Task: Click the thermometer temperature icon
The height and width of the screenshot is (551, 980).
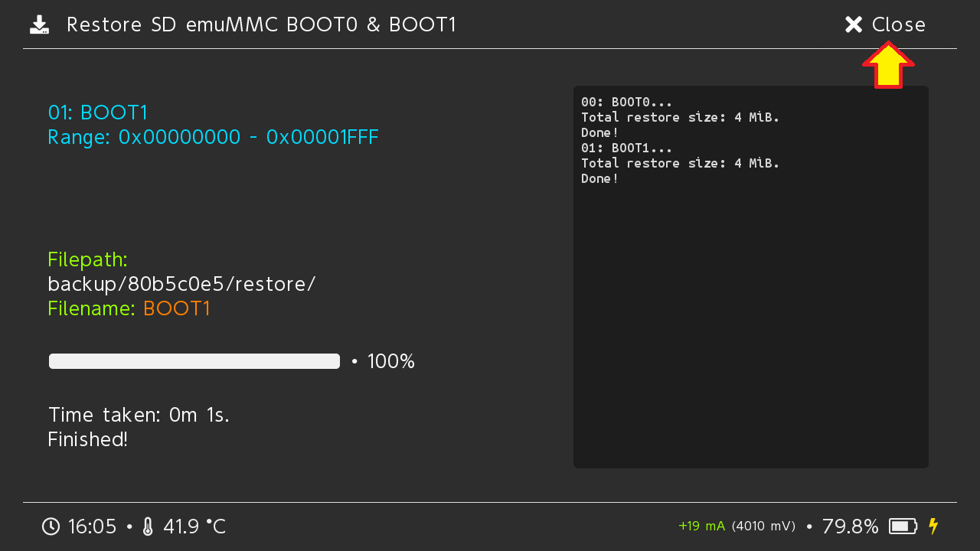Action: pos(148,527)
